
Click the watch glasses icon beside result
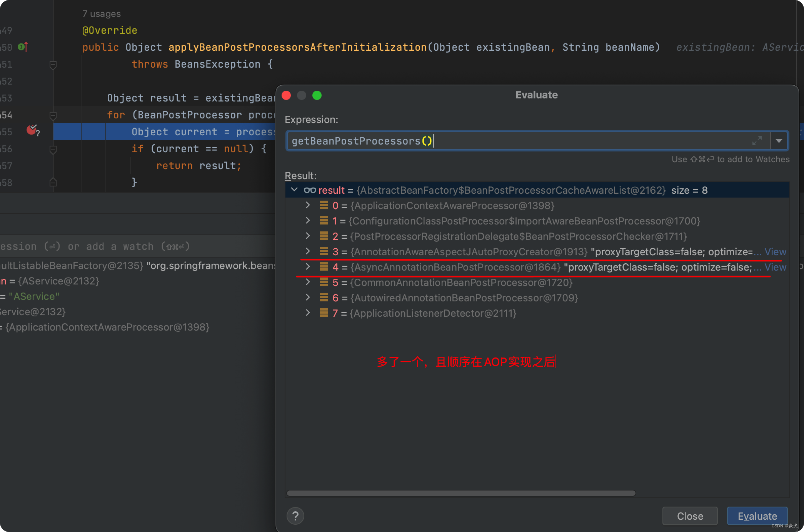310,190
